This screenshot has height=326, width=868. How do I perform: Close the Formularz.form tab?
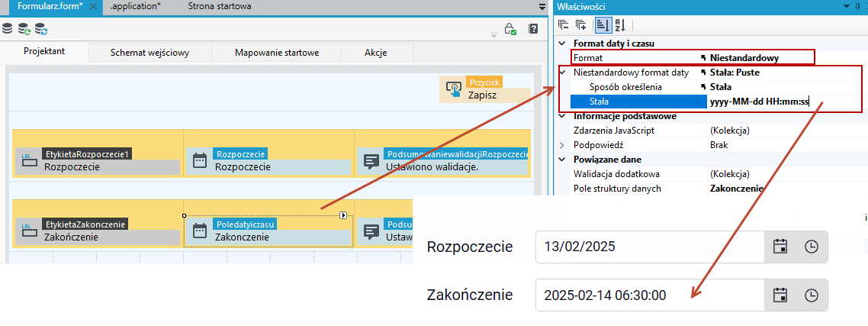click(x=93, y=7)
